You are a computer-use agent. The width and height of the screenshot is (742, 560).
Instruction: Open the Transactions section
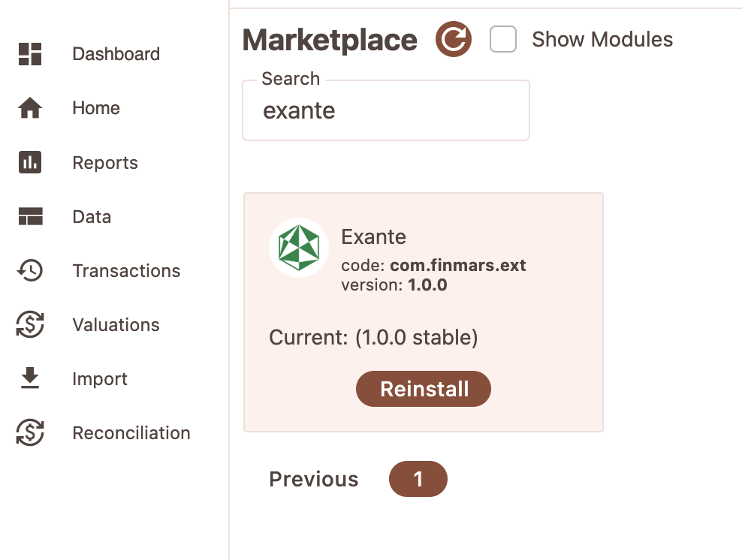point(126,270)
